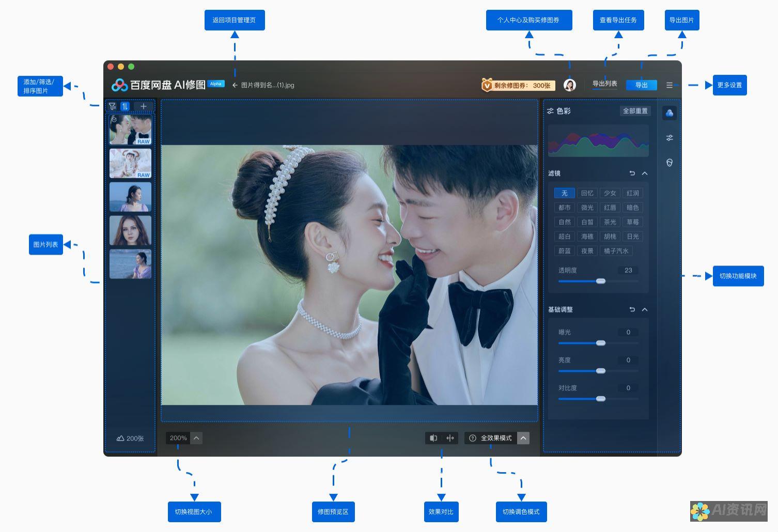The height and width of the screenshot is (532, 778).
Task: Click the Baidu Netdisk logo icon
Action: pyautogui.click(x=119, y=85)
